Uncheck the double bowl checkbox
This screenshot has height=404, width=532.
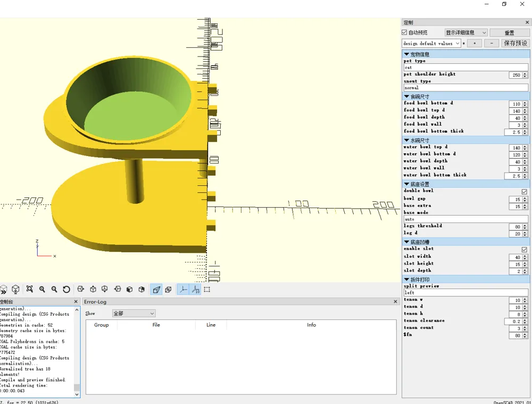tap(524, 192)
